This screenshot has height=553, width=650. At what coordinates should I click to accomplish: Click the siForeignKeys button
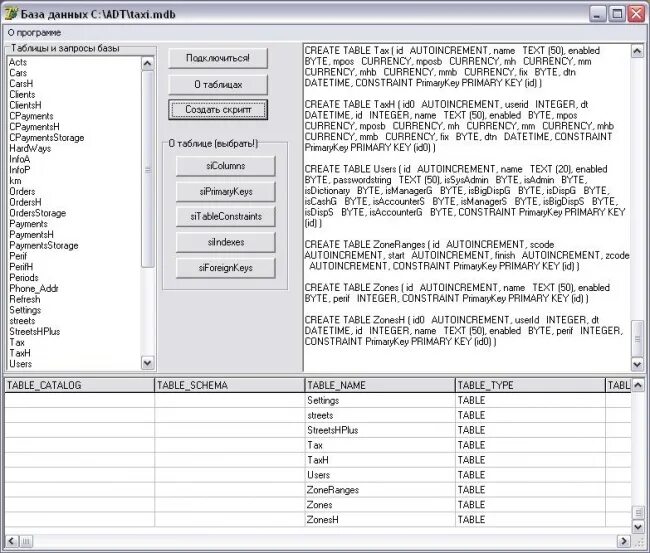tap(226, 268)
